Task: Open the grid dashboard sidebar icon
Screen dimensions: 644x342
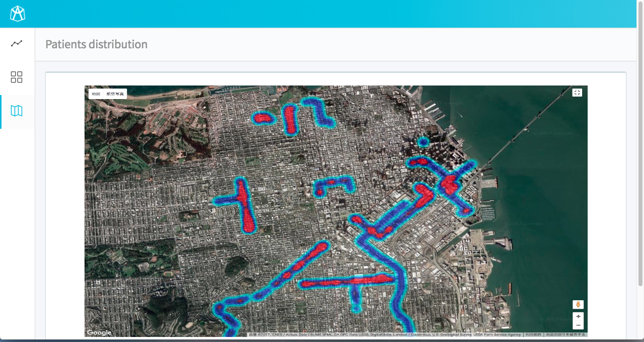Action: tap(17, 77)
